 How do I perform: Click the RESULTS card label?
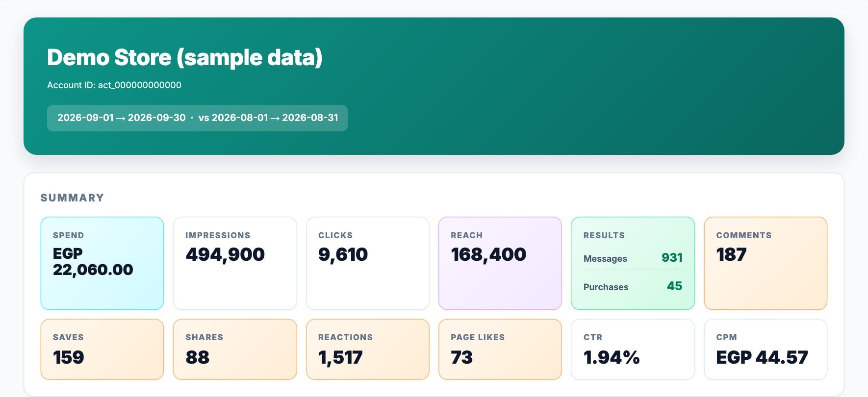(x=604, y=235)
